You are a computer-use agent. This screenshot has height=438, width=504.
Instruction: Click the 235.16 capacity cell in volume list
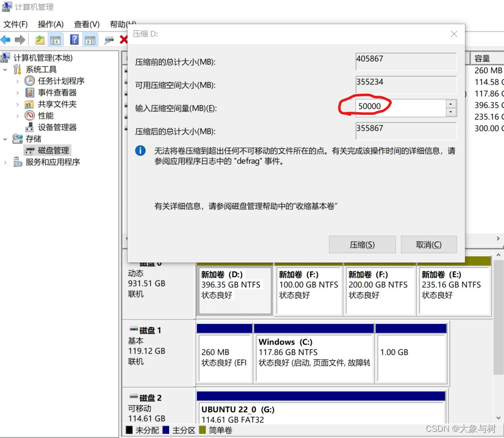[489, 117]
